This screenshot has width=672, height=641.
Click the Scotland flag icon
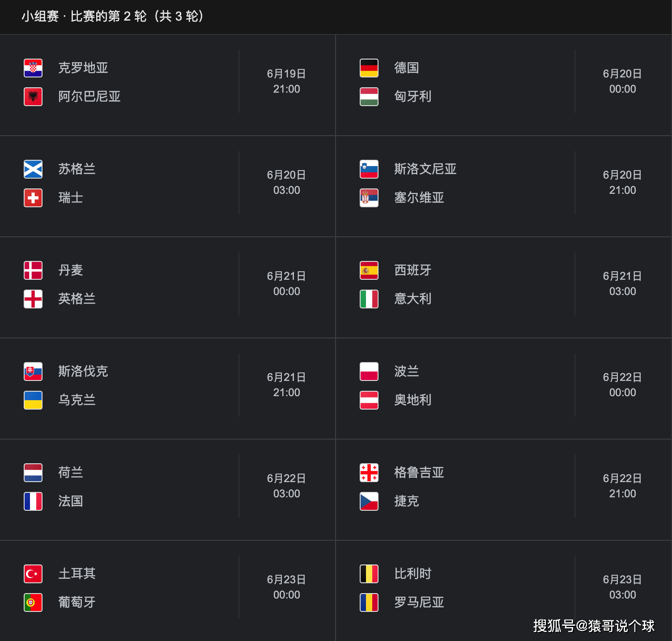[33, 169]
